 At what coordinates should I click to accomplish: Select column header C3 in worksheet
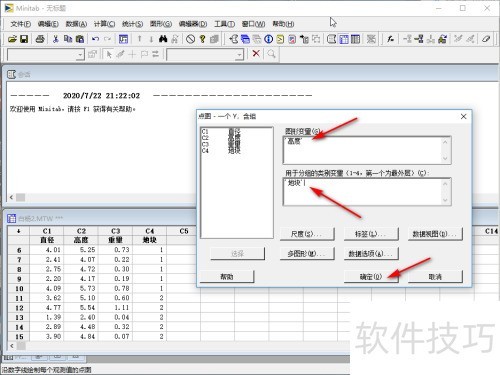115,231
